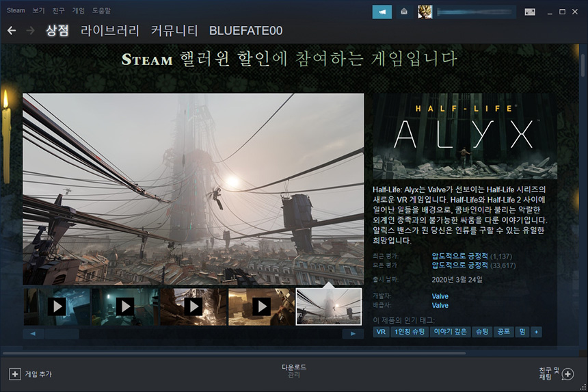588x392 pixels.
Task: Open recent reviews 압도적으로 긍정적 link
Action: pyautogui.click(x=459, y=256)
